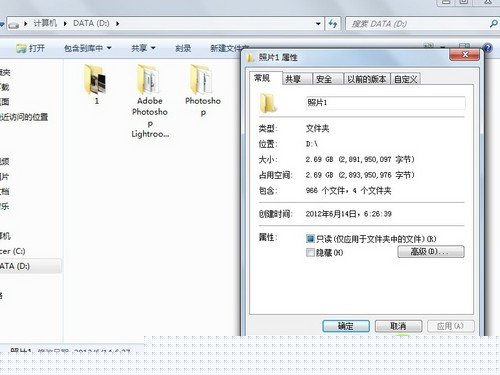This screenshot has height=375, width=500.
Task: Click the help question mark icon
Action: pos(487,48)
